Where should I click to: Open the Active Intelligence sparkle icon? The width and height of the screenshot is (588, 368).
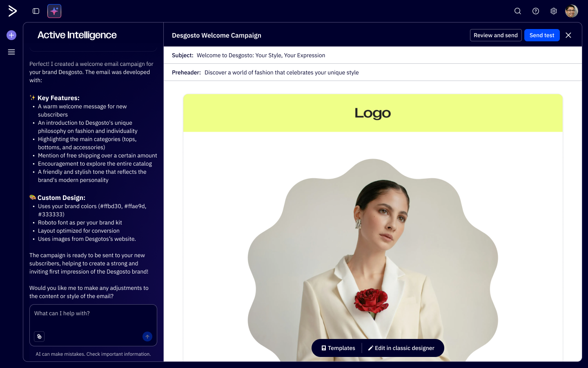click(x=54, y=11)
